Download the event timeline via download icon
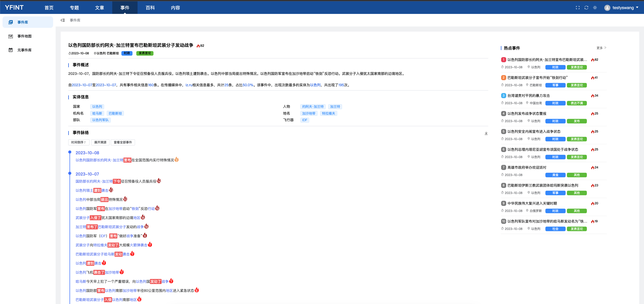The height and width of the screenshot is (304, 644). 486,133
